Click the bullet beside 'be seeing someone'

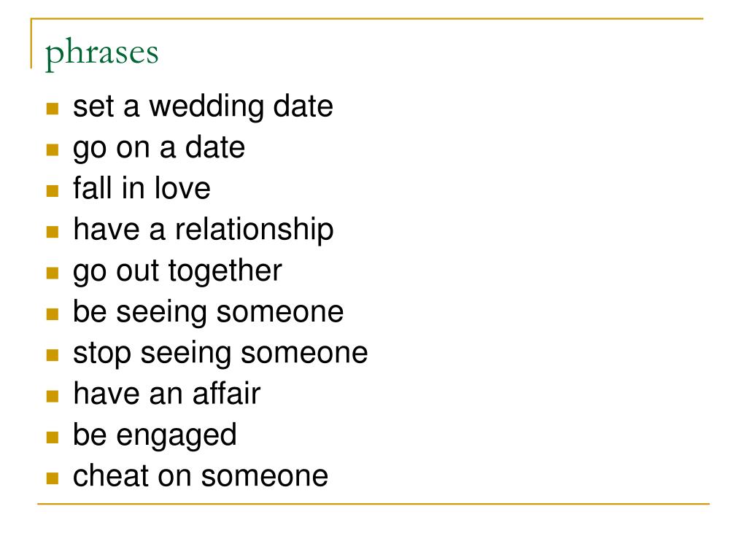[53, 314]
